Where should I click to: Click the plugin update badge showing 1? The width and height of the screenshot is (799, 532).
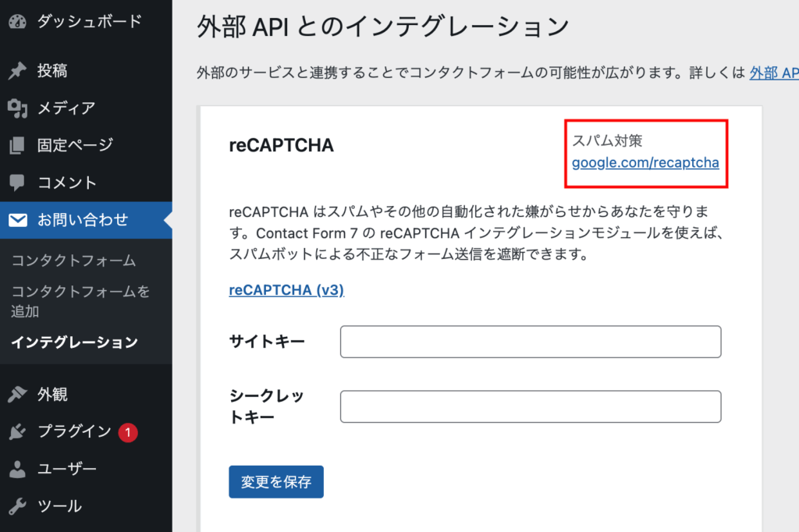(128, 432)
